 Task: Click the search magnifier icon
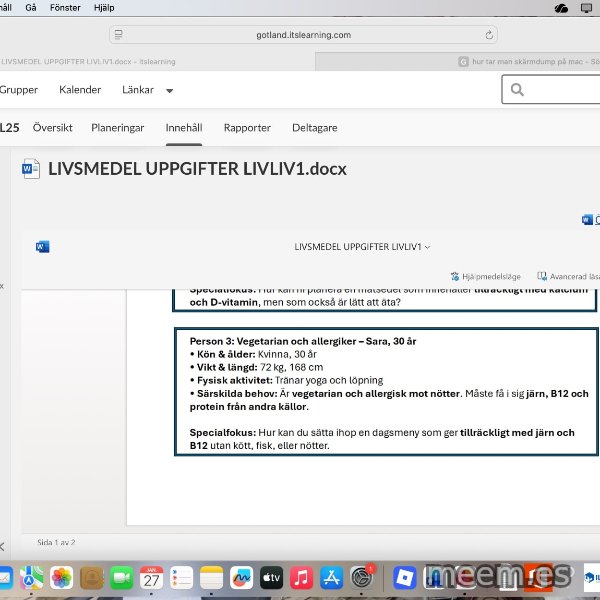pos(517,90)
